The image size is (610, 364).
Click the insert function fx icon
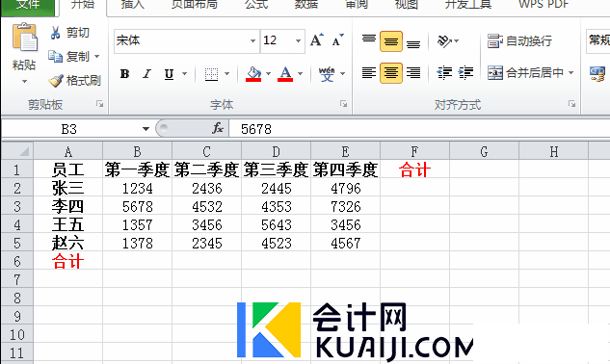coord(218,128)
